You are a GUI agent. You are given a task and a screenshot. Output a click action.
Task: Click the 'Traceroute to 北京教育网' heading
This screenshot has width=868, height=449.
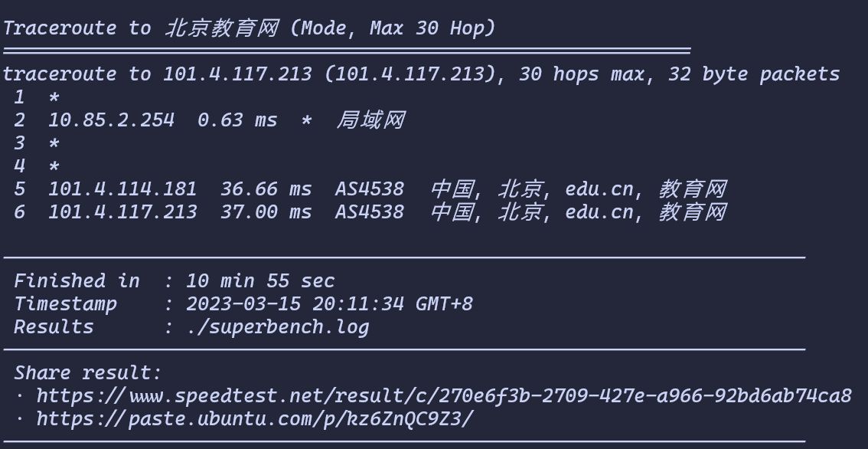pyautogui.click(x=141, y=28)
